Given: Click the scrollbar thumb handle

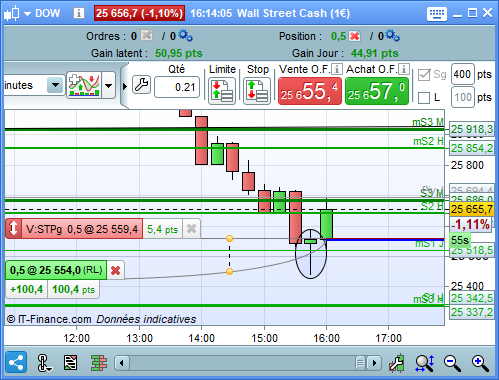Looking at the screenshot, I should click(x=360, y=363).
